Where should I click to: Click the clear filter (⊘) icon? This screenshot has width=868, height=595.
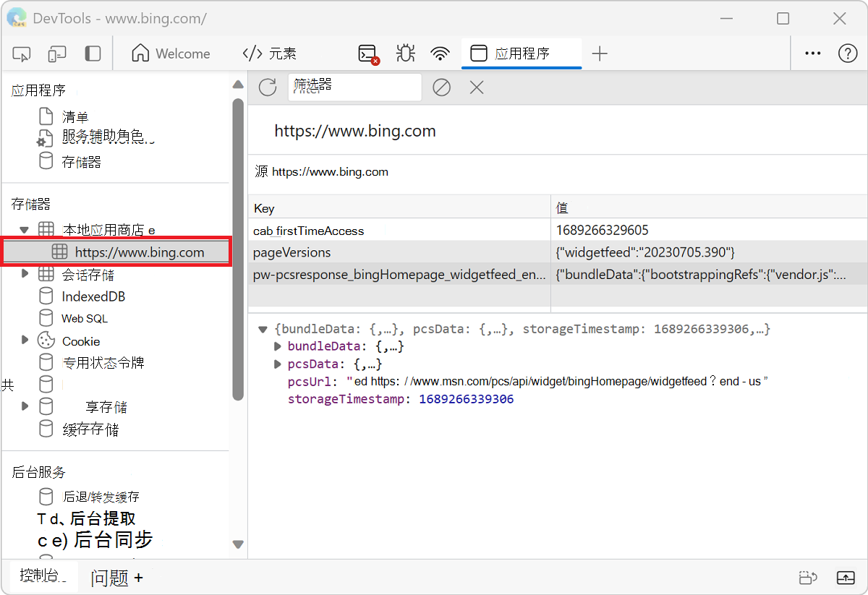(441, 87)
